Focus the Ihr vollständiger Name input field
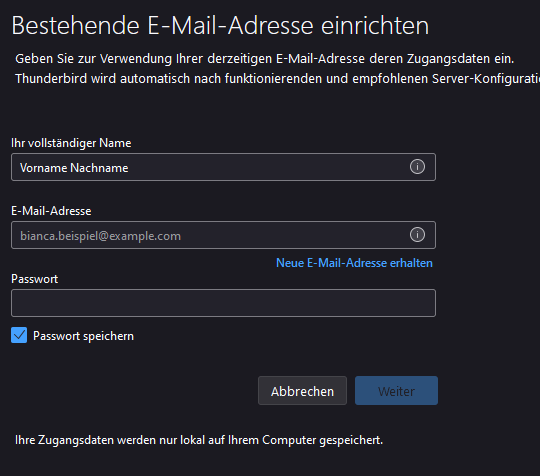Viewport: 540px width, 476px height. [223, 167]
